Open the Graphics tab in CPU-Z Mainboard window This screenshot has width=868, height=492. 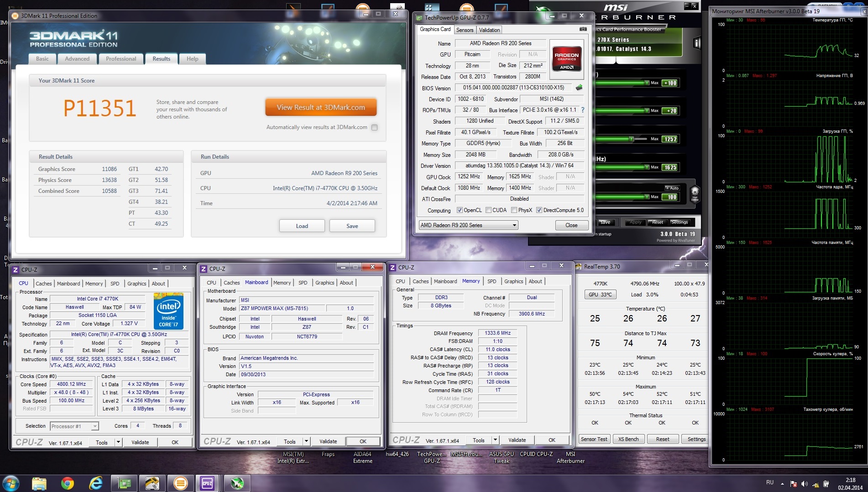[x=324, y=283]
